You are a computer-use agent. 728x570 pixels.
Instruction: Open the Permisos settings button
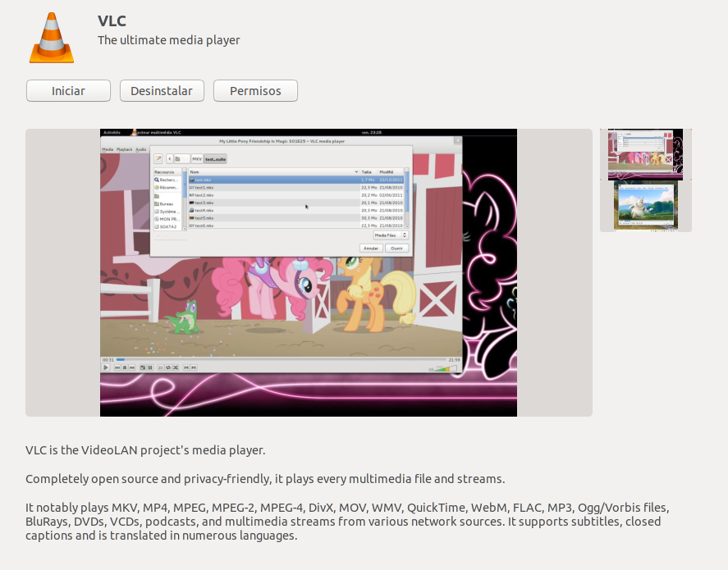[255, 90]
